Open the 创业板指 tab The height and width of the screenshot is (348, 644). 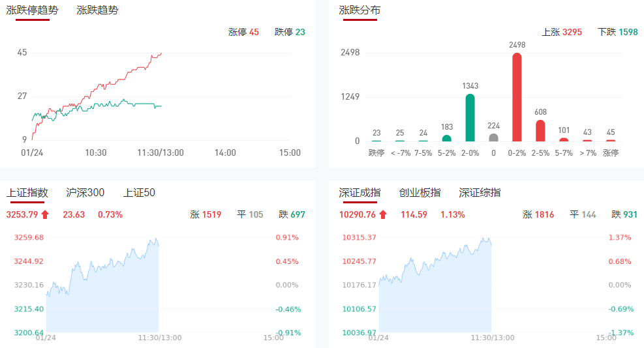click(x=420, y=192)
